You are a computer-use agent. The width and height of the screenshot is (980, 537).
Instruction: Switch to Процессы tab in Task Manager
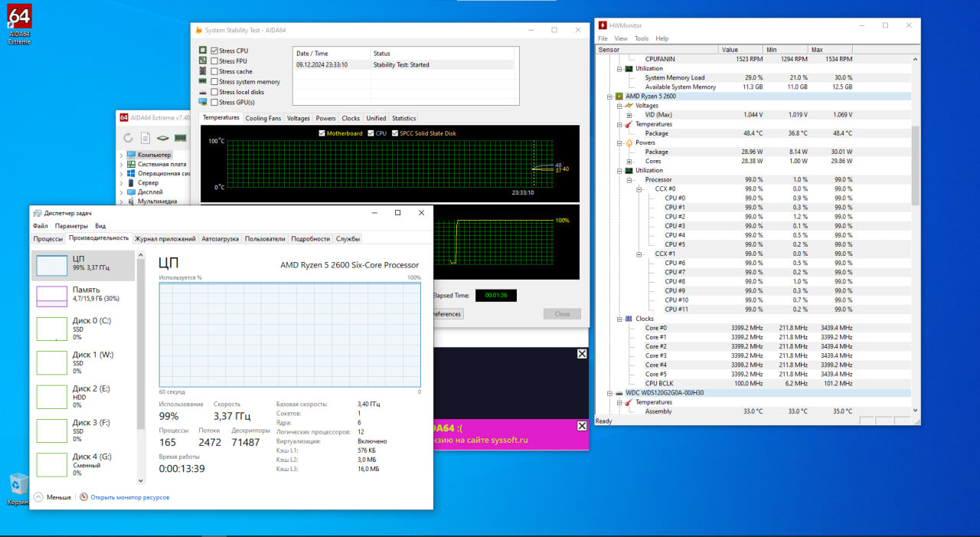[47, 239]
